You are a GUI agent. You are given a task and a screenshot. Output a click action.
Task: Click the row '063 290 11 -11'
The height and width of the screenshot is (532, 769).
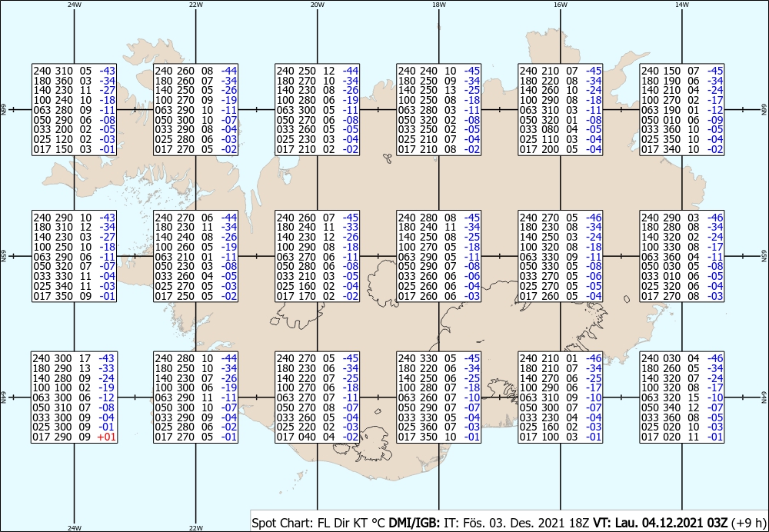[195, 397]
